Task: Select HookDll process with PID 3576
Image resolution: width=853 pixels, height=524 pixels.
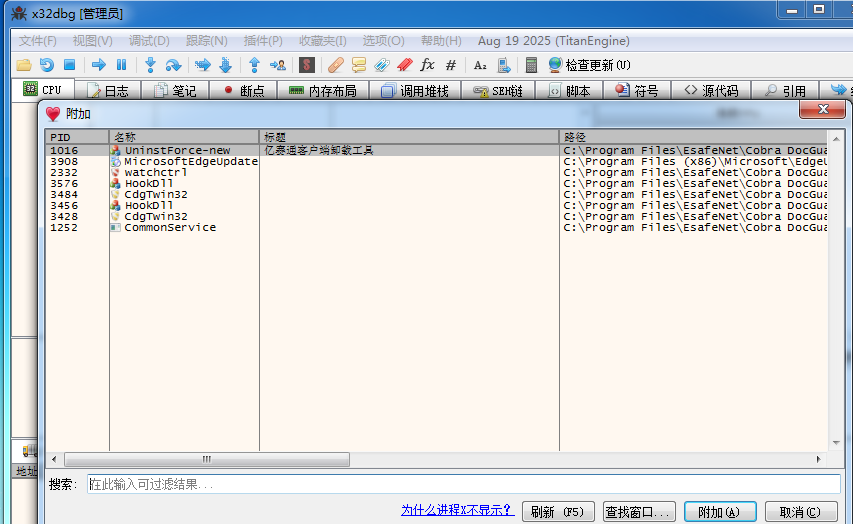Action: tap(437, 183)
